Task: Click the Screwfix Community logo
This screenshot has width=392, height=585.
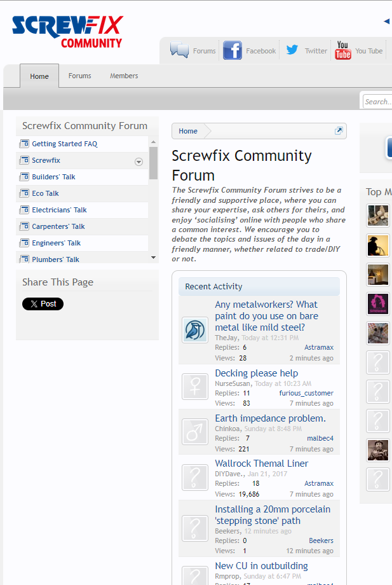Action: 67,32
